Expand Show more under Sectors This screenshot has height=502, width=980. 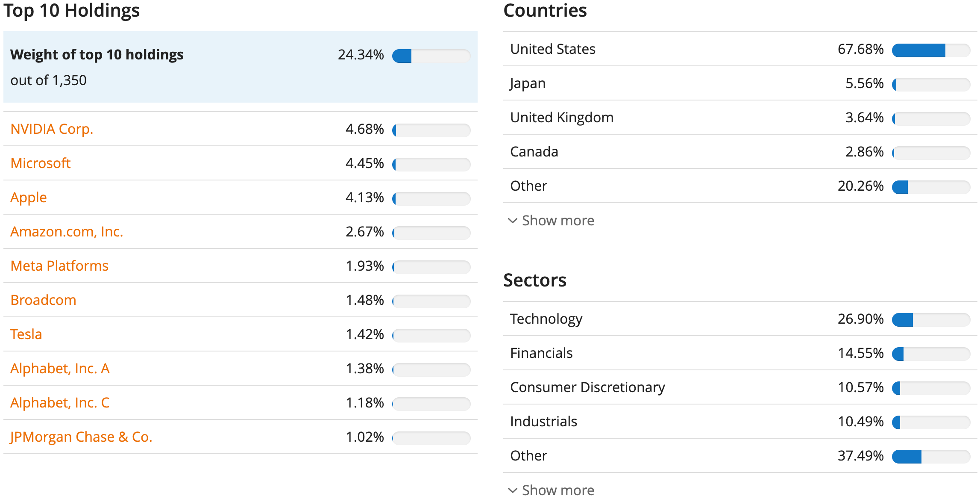[558, 490]
